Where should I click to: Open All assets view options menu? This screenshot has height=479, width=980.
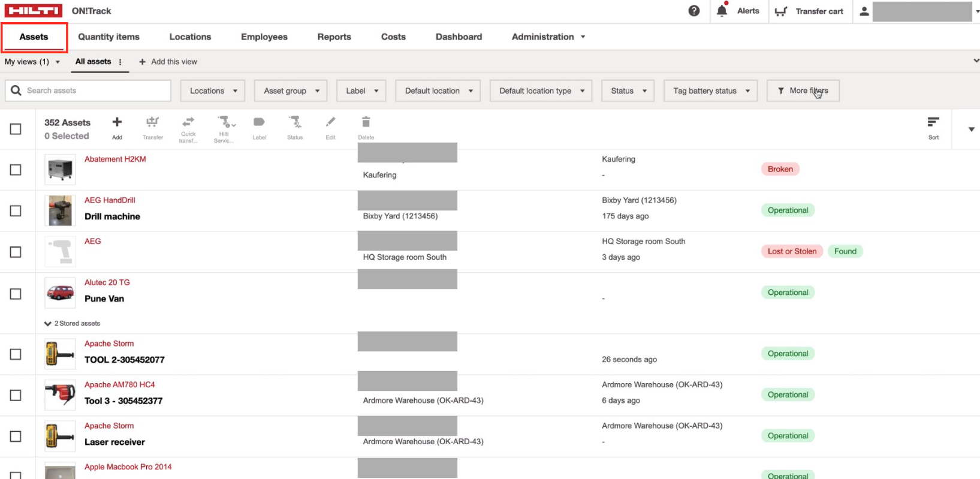[120, 62]
